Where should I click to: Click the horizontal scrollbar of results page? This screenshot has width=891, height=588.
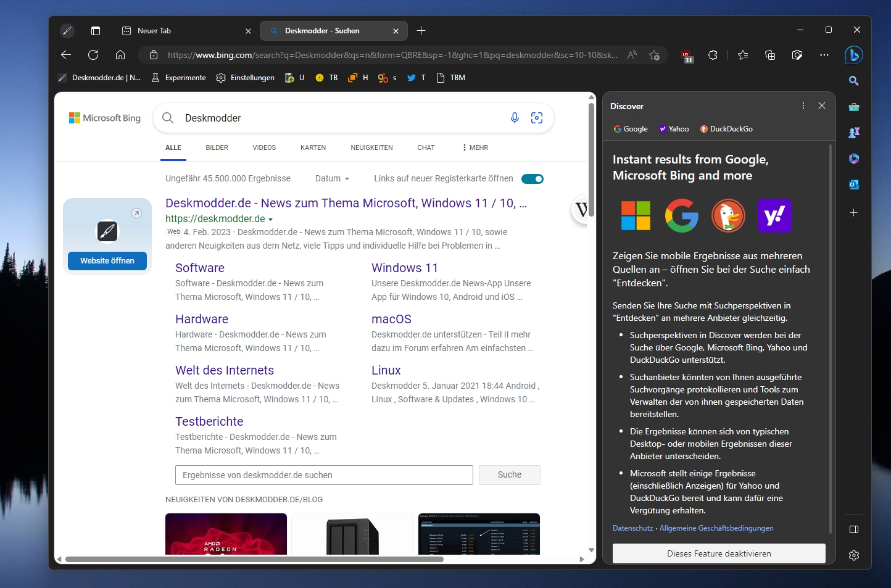coord(254,559)
